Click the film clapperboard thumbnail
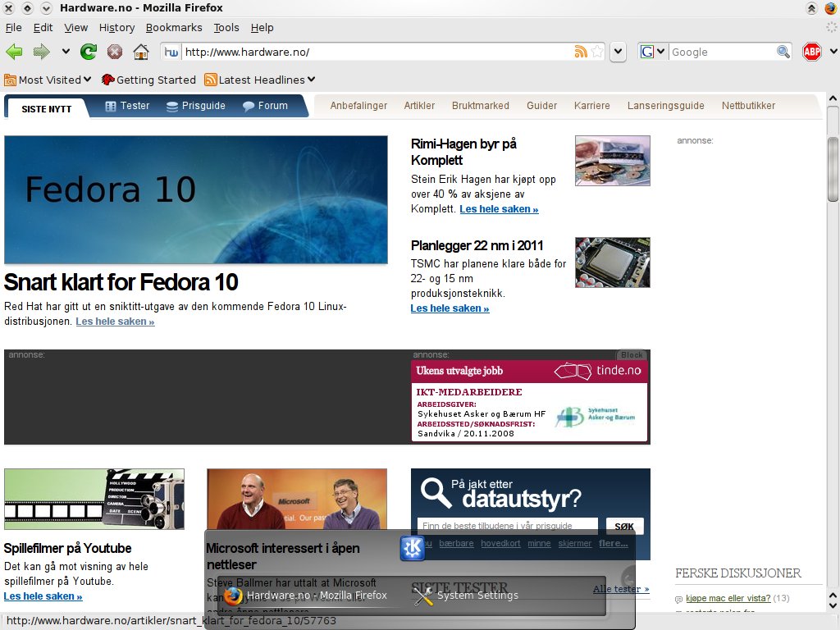 click(94, 500)
